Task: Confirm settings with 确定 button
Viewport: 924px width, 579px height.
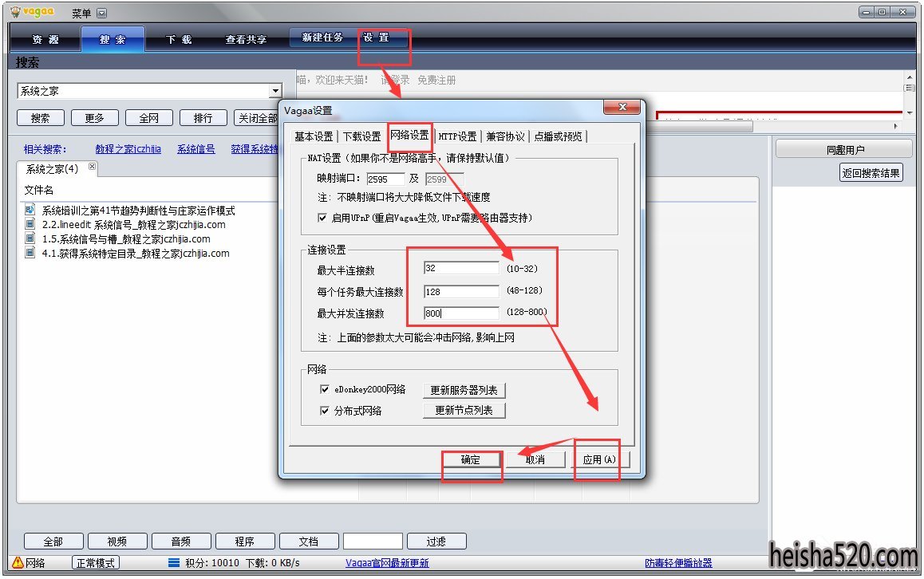Action: [x=470, y=459]
